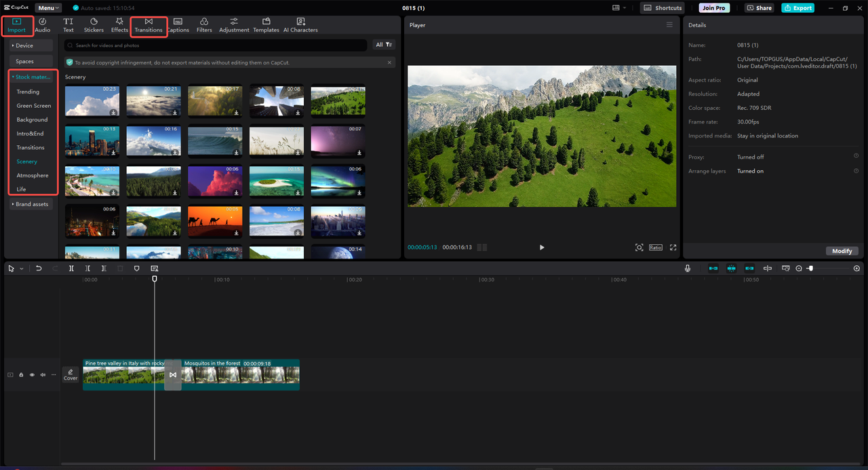Select the Atmosphere category

(x=33, y=176)
